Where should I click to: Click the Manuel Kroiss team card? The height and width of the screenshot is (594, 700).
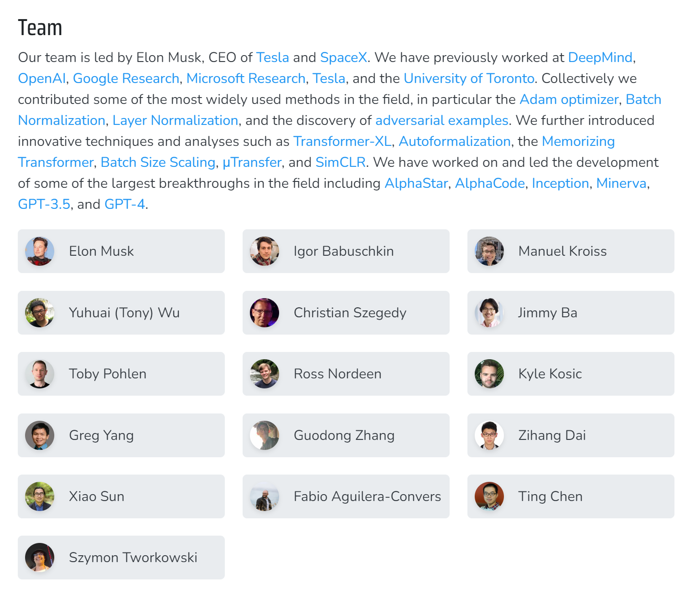click(x=571, y=251)
